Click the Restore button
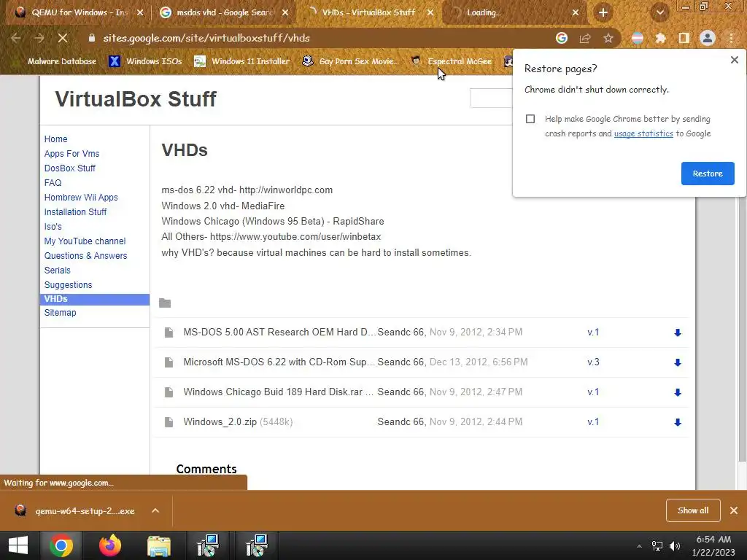 [708, 174]
